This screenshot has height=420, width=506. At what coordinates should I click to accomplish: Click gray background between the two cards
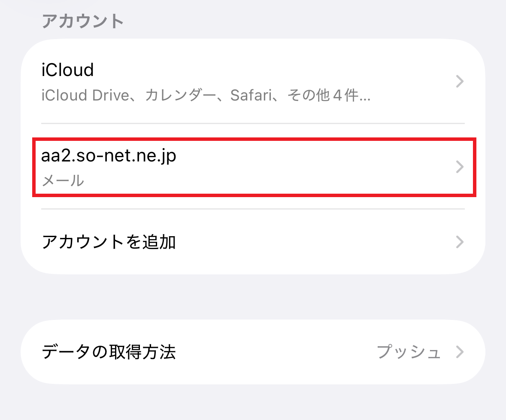coord(253,297)
